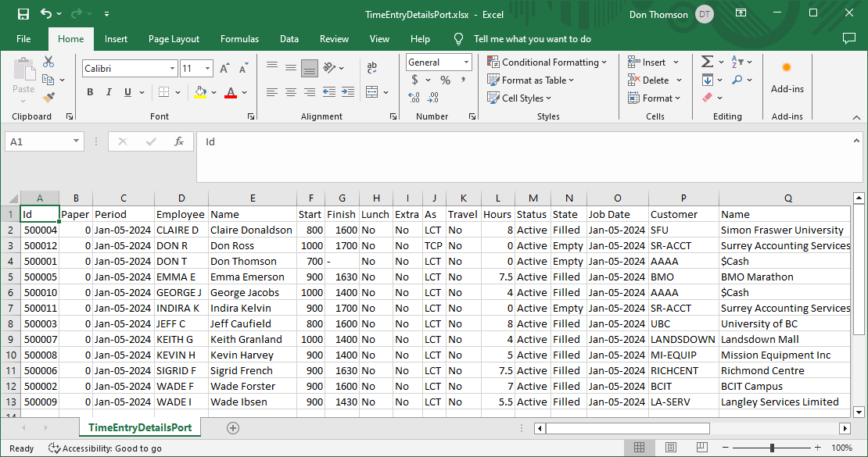The width and height of the screenshot is (868, 457).
Task: Open the General number format dropdown
Action: [466, 62]
